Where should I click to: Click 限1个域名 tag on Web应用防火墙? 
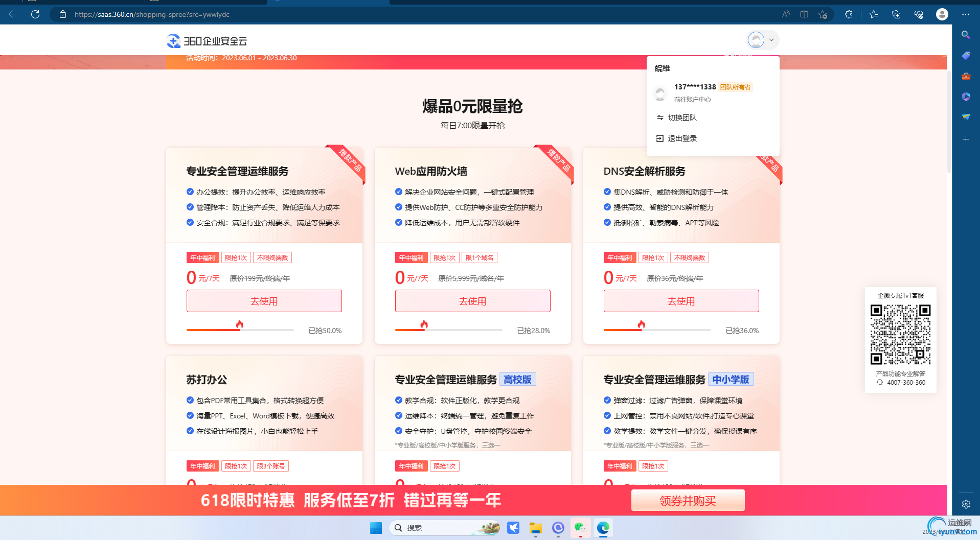[x=479, y=258]
